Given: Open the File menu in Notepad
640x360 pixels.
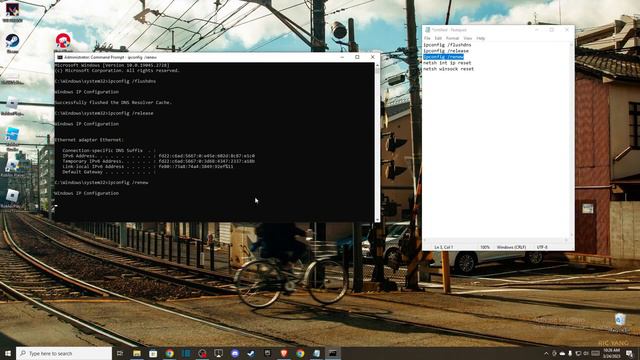Looking at the screenshot, I should coord(427,38).
